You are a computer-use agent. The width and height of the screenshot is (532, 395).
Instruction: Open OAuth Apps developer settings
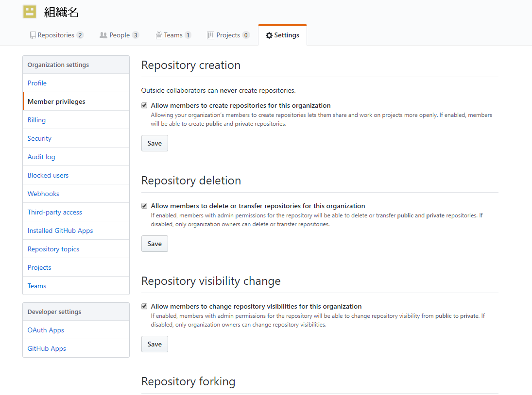click(x=46, y=330)
